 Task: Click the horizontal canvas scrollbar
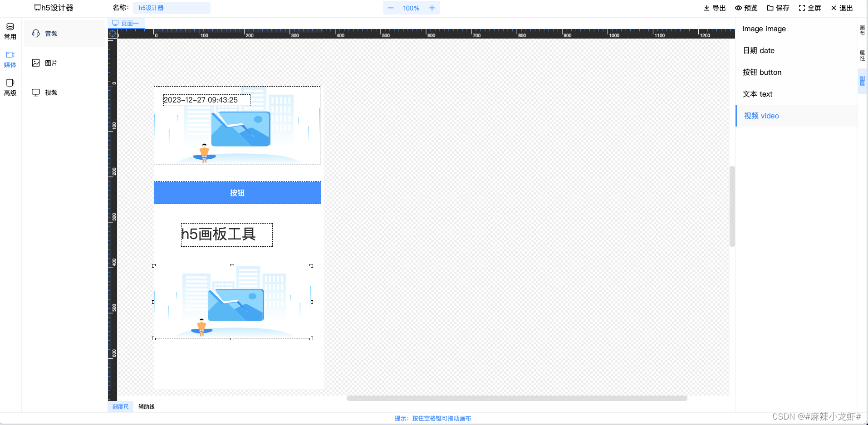click(517, 398)
